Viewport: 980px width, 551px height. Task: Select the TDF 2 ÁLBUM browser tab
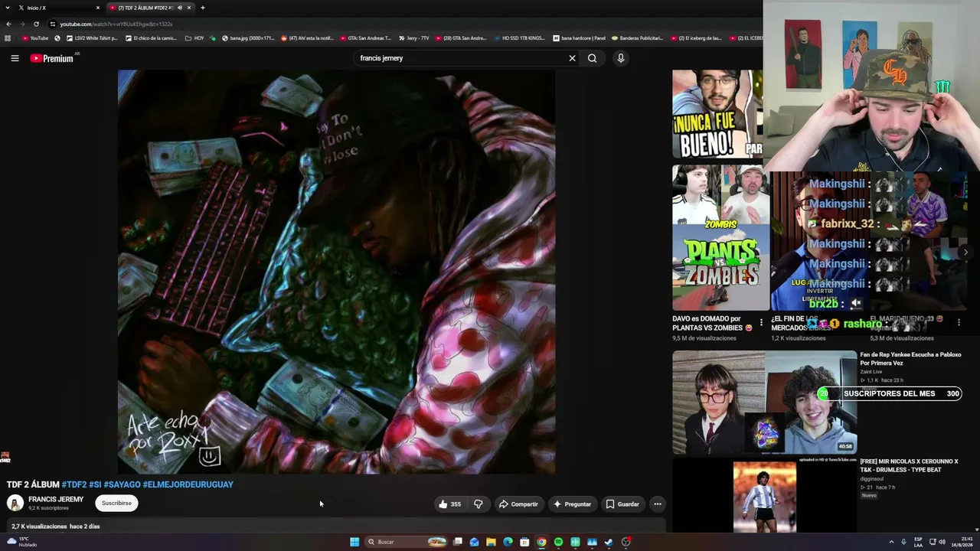pyautogui.click(x=149, y=8)
